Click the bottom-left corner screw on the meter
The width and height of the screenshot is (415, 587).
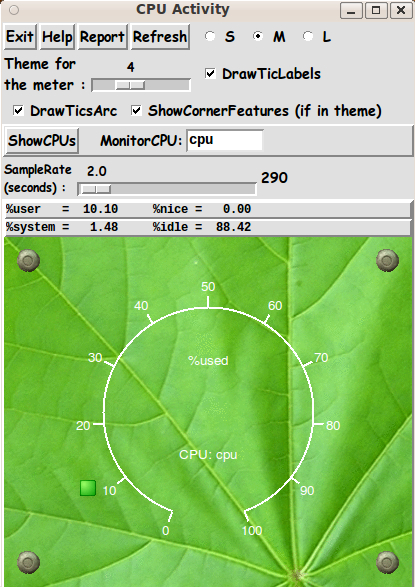(x=28, y=562)
